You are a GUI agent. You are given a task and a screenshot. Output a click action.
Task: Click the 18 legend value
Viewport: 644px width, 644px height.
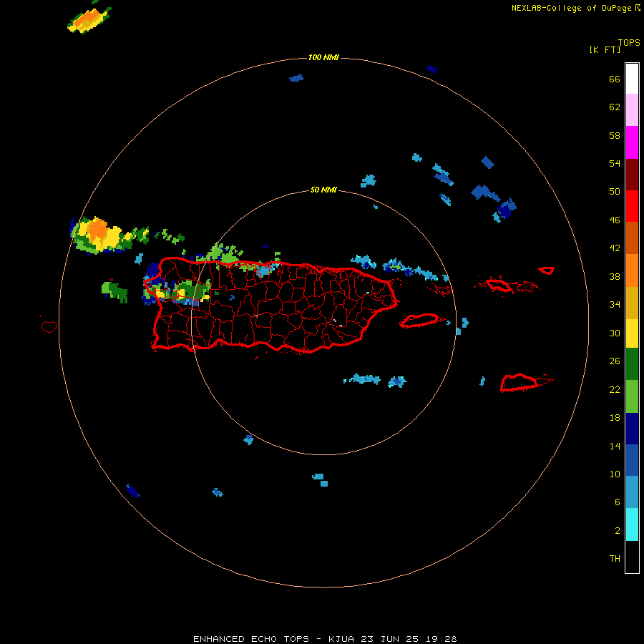click(615, 418)
